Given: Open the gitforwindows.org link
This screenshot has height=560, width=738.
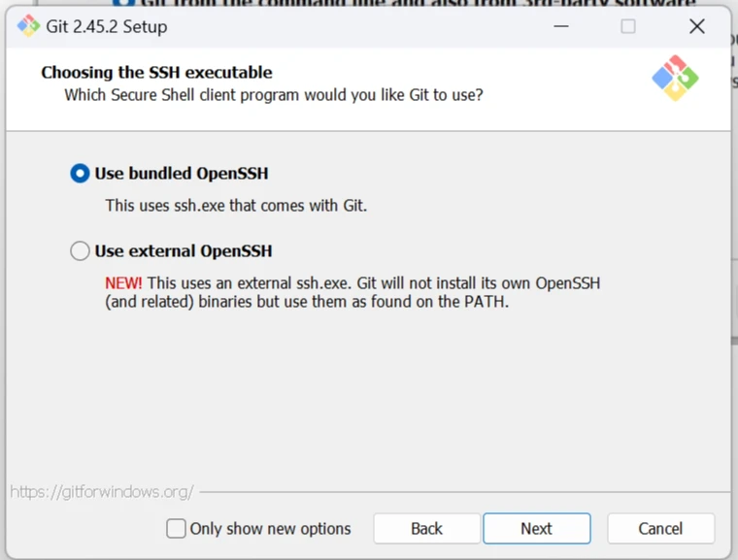Looking at the screenshot, I should (x=102, y=492).
